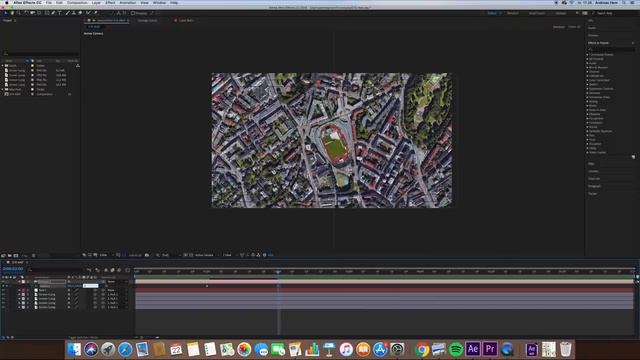Open the Graph Editor in timeline
640x360 pixels.
[128, 270]
